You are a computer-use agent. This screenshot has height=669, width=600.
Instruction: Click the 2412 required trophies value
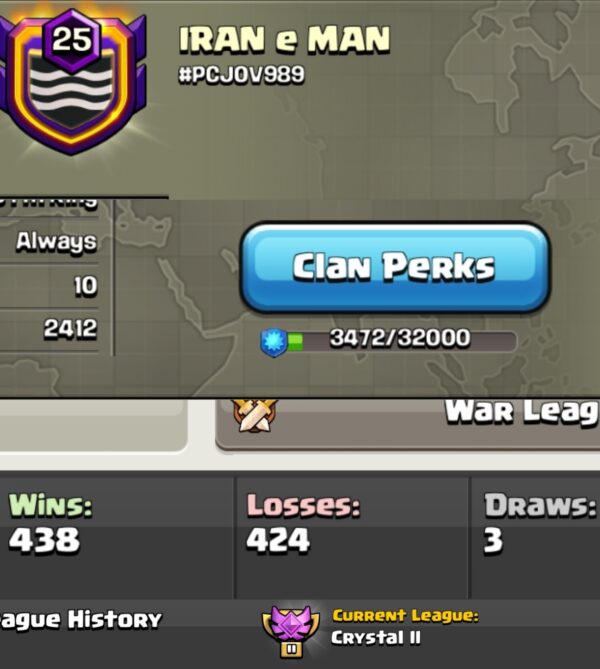70,329
